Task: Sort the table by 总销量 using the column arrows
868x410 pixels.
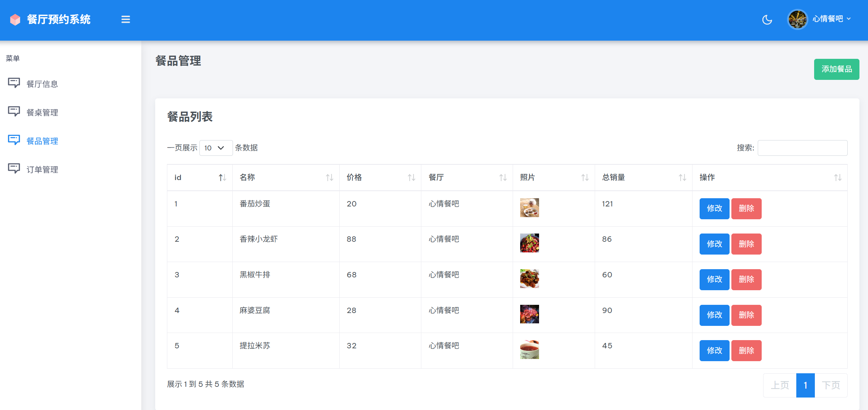Action: 682,178
